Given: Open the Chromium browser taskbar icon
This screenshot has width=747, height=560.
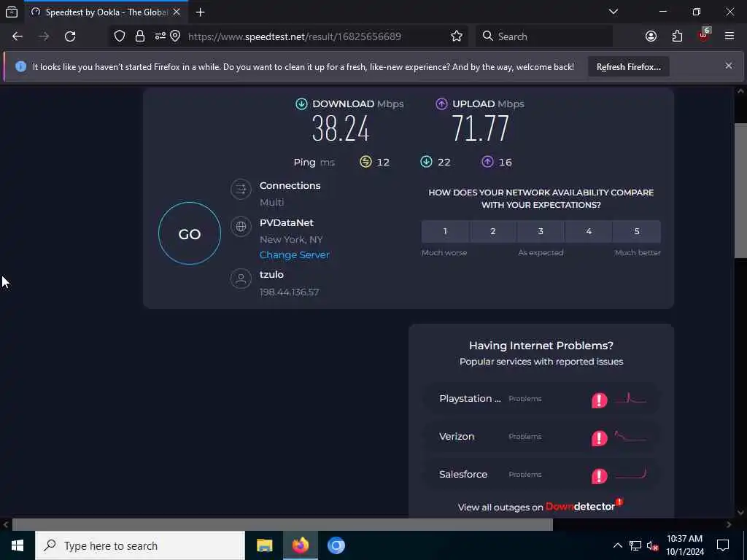Looking at the screenshot, I should 336,545.
